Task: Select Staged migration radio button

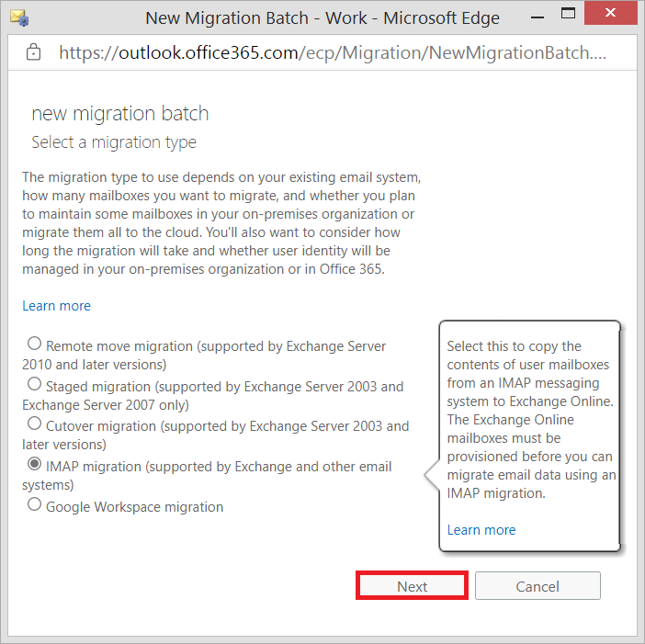Action: 35,384
